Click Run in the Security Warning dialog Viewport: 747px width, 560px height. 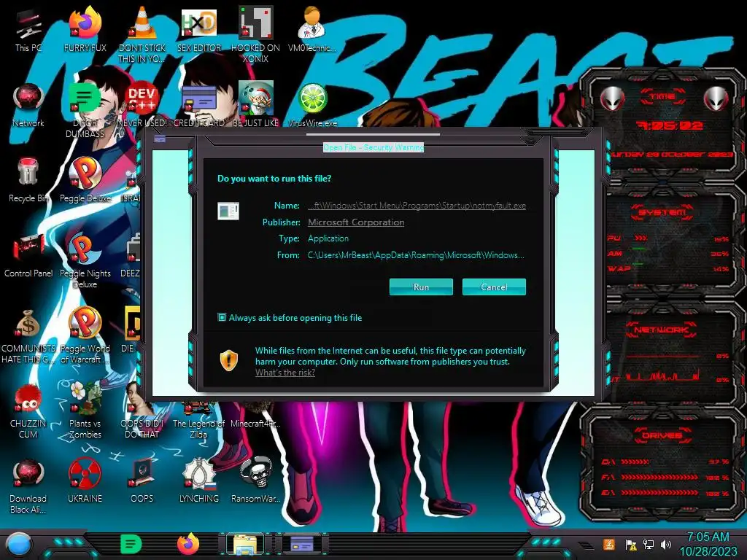point(421,287)
